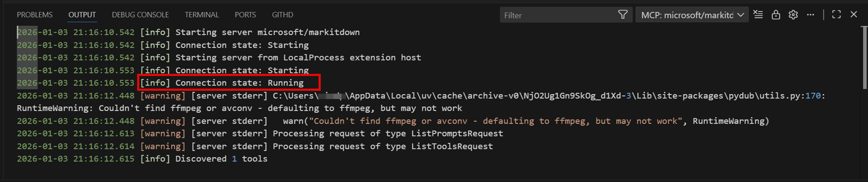Open output log level settings gear
The height and width of the screenshot is (182, 868).
pos(793,15)
